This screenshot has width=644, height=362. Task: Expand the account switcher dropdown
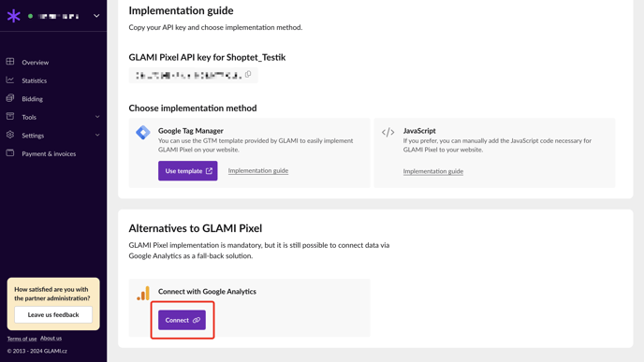coord(96,16)
